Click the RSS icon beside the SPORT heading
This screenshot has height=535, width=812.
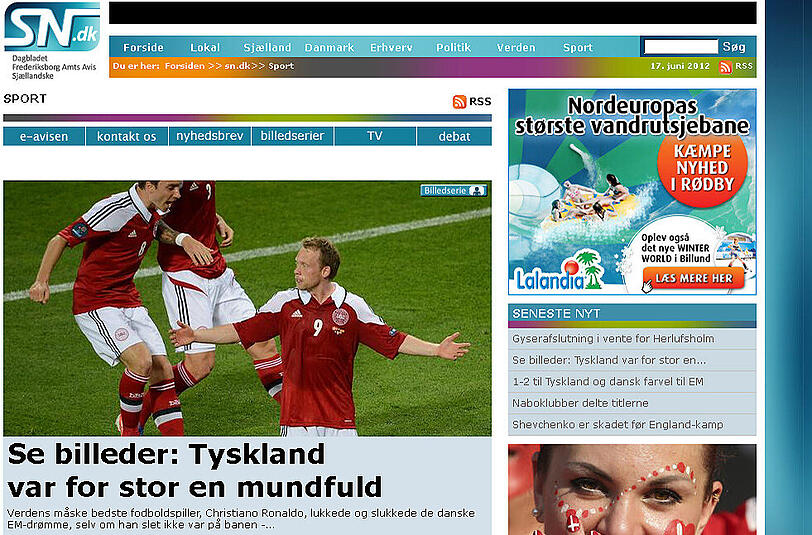[x=459, y=102]
